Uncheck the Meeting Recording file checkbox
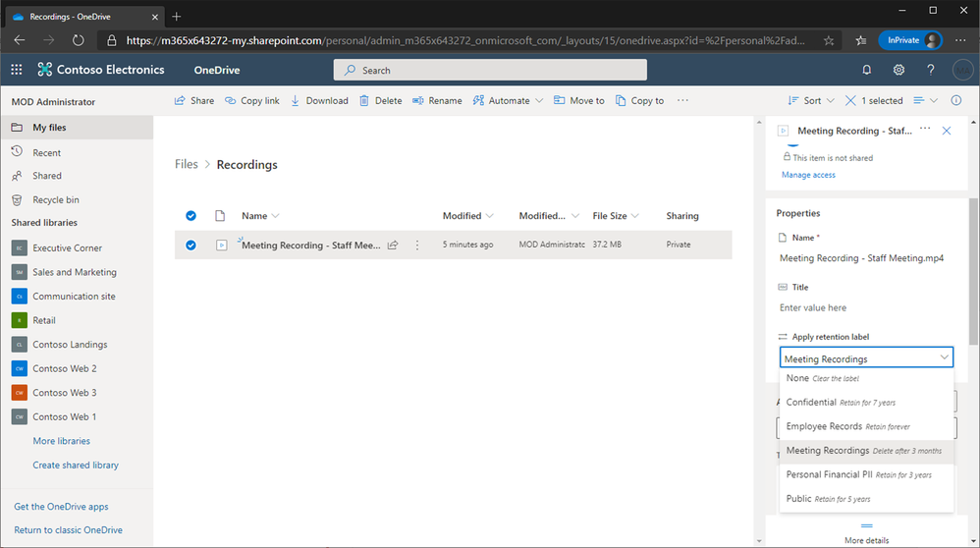Viewport: 980px width, 548px height. 191,245
